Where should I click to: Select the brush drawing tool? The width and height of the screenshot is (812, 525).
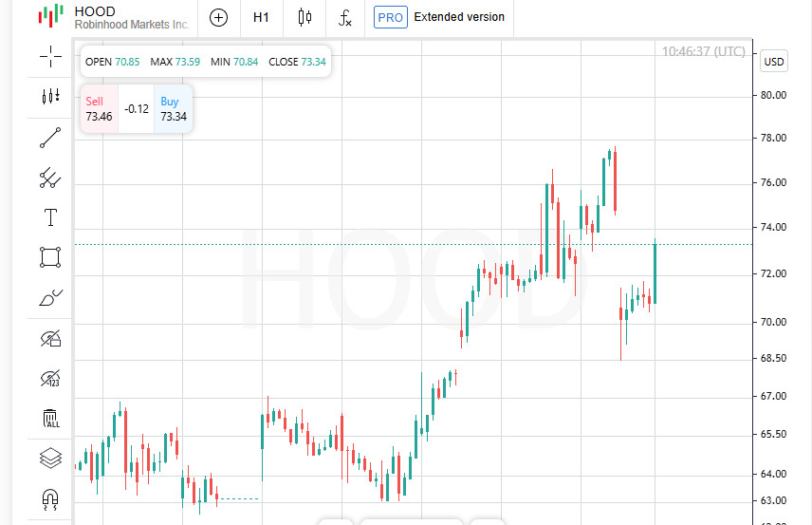[x=51, y=298]
